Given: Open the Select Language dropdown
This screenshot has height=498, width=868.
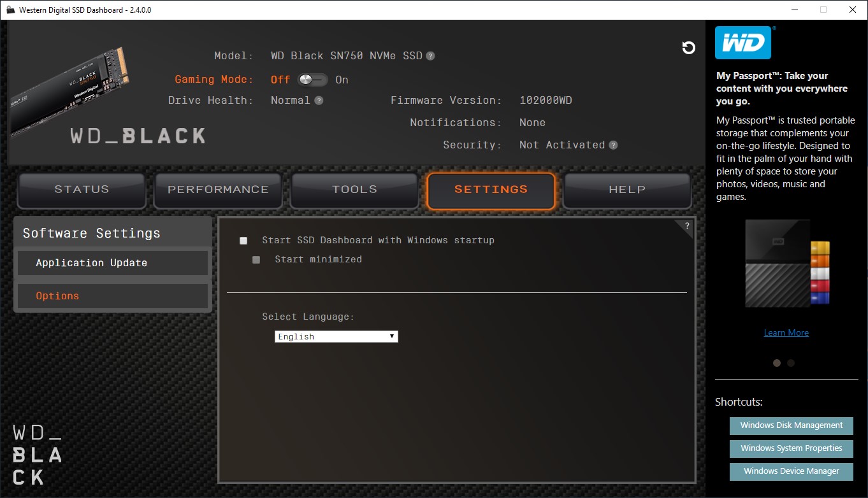Looking at the screenshot, I should (336, 336).
